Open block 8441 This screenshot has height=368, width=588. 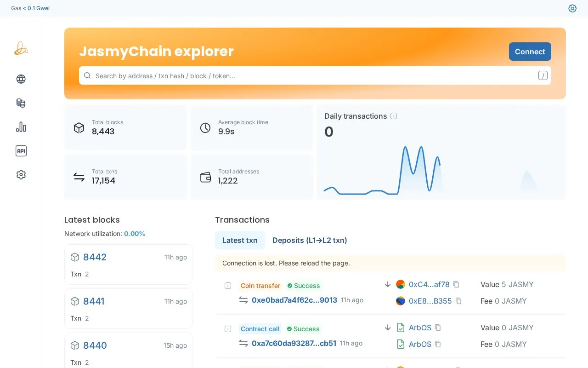(x=94, y=301)
